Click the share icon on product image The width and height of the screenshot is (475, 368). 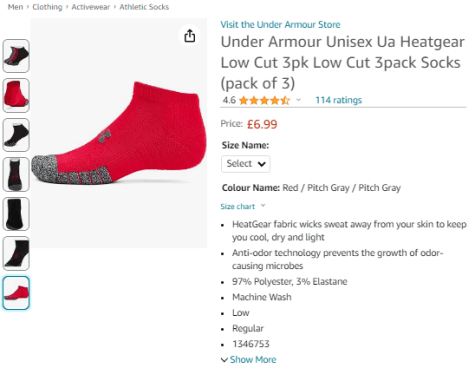coord(190,36)
